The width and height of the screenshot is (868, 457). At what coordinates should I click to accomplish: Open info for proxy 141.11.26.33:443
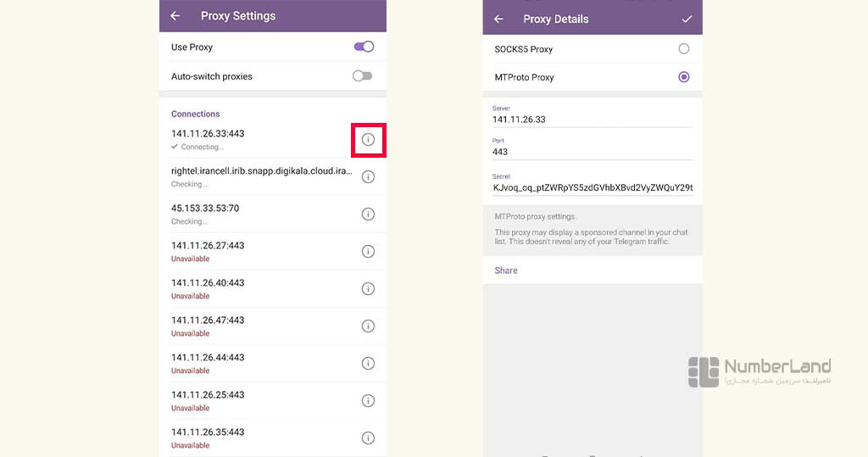coord(368,140)
